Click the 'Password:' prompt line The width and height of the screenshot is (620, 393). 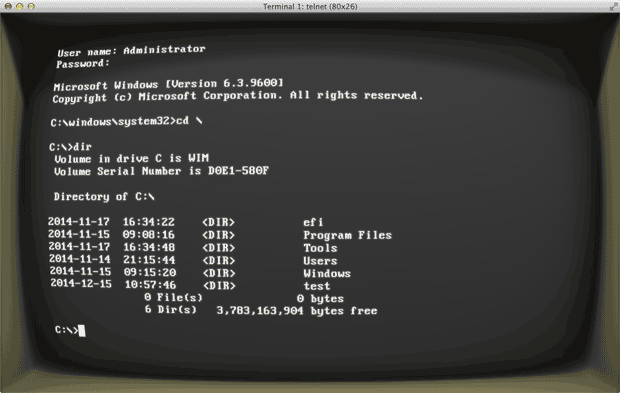[83, 63]
